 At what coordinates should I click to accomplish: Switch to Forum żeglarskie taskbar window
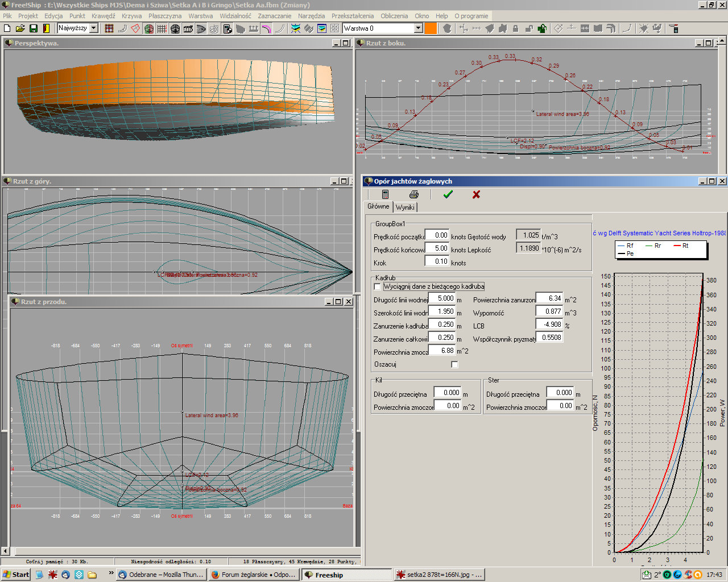click(253, 575)
